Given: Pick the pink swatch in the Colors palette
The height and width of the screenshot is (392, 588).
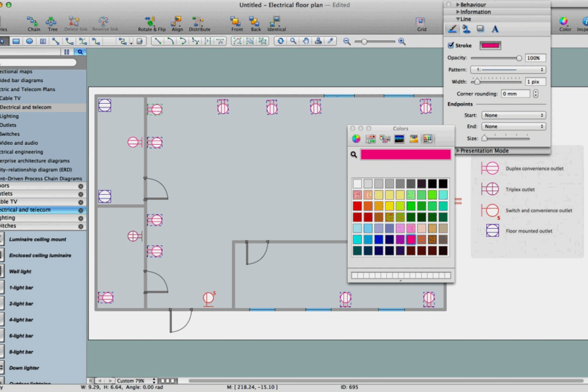Looking at the screenshot, I should coord(411,239).
